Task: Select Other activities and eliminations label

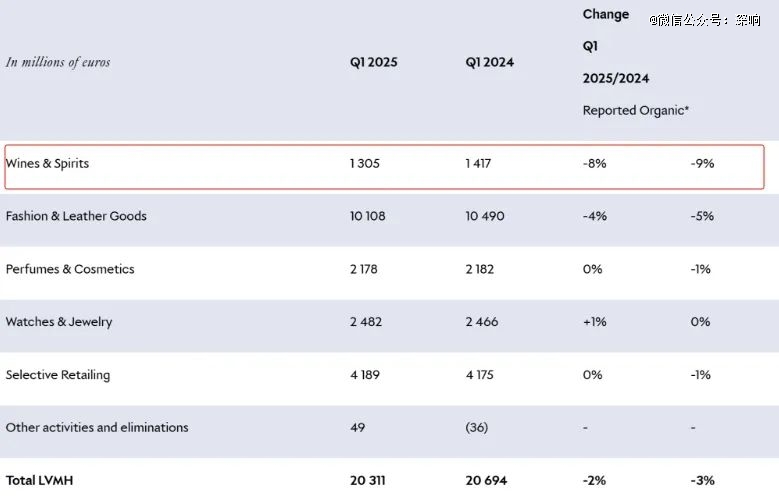Action: point(97,427)
